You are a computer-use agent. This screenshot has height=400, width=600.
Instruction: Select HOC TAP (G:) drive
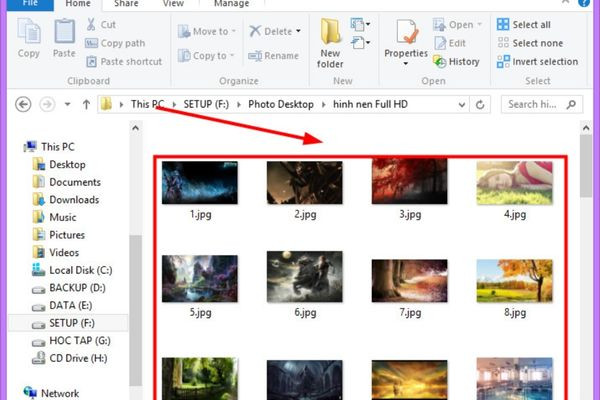click(x=71, y=341)
